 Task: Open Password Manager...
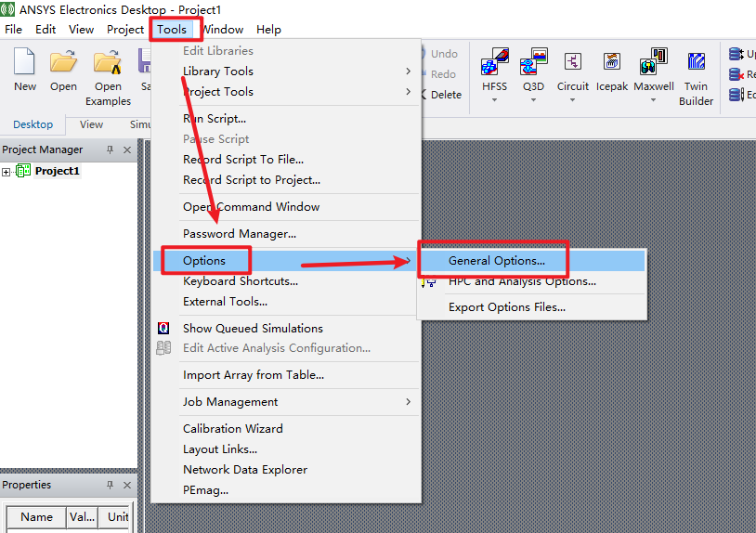239,234
